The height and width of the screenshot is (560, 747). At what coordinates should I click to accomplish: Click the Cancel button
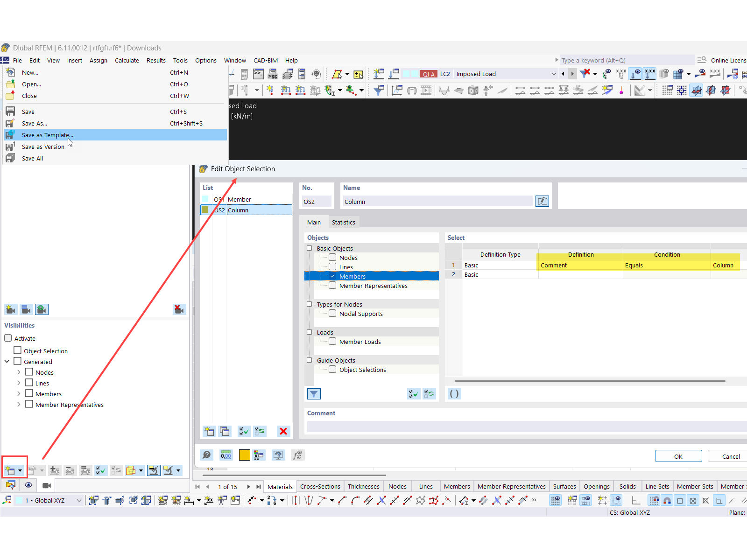coord(731,456)
